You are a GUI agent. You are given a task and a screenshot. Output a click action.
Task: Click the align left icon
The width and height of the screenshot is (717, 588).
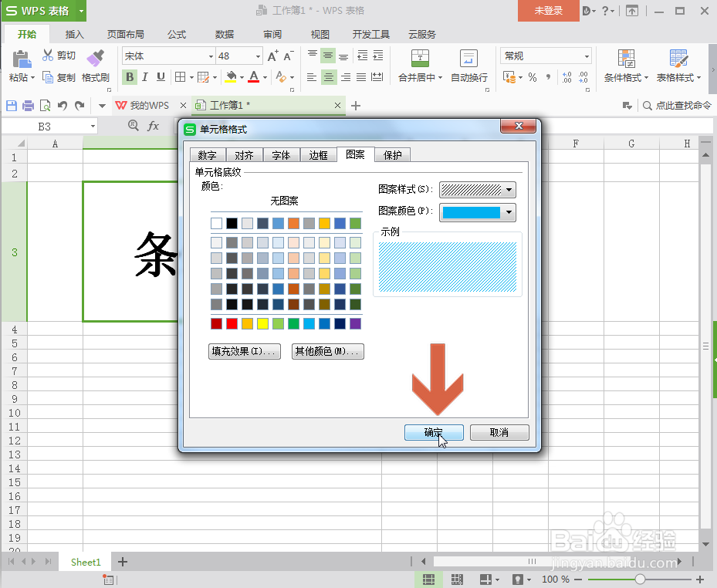point(312,77)
